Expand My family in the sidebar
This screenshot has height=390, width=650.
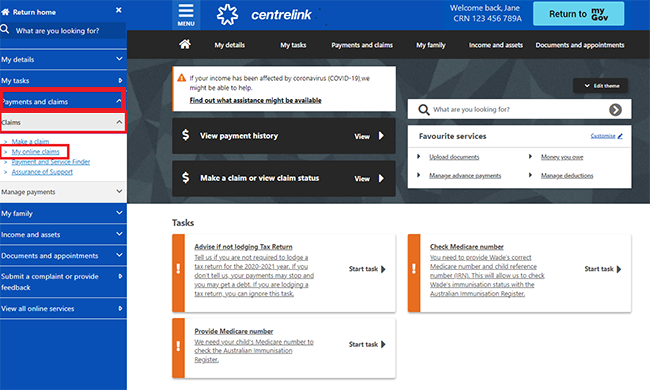63,213
